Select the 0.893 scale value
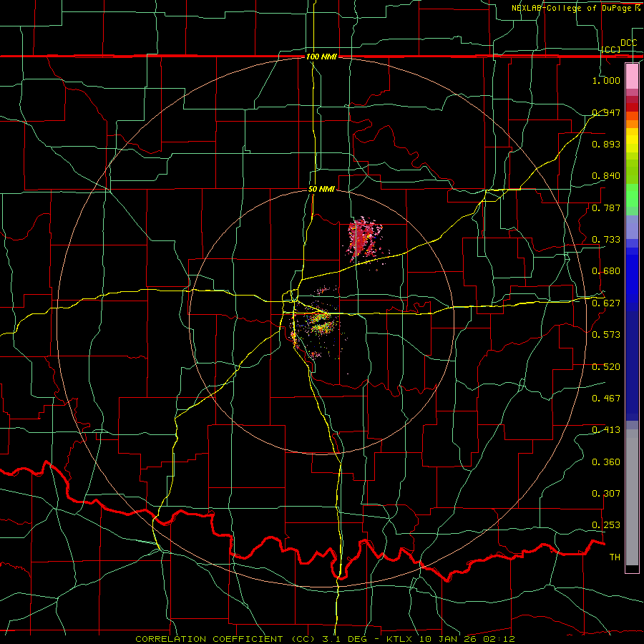The image size is (644, 644). [x=606, y=144]
